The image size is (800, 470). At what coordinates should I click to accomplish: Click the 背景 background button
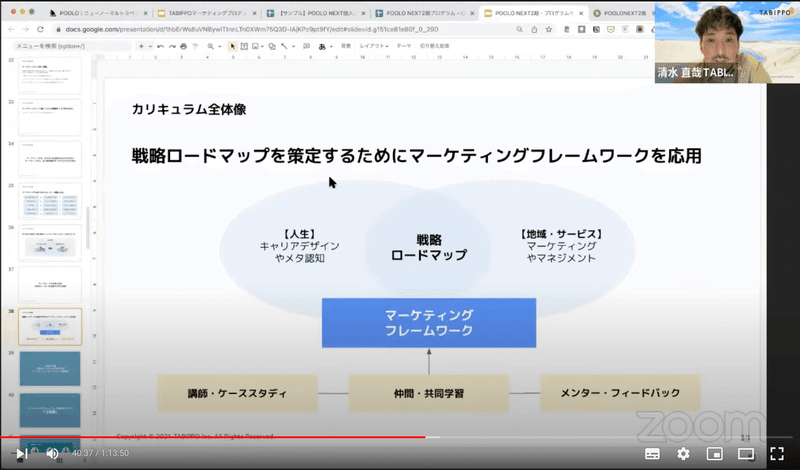coord(346,46)
